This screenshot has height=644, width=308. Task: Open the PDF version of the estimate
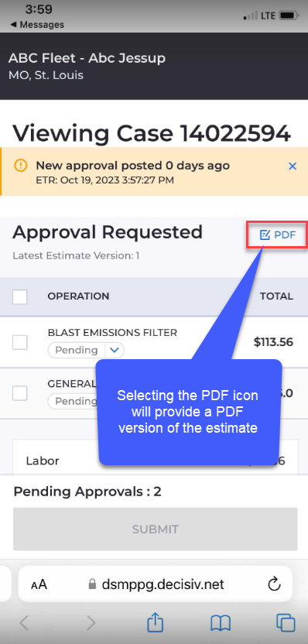click(277, 235)
